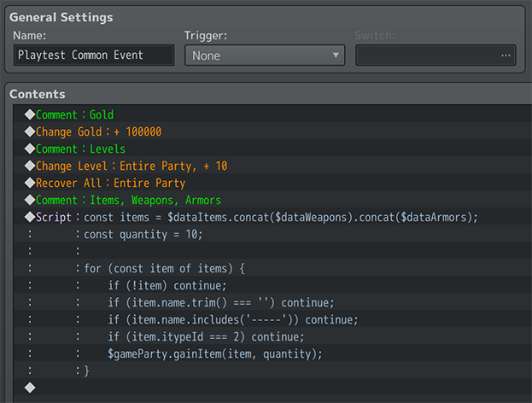Click the diamond marker beside 'Change Gold'
532x403 pixels.
(30, 131)
